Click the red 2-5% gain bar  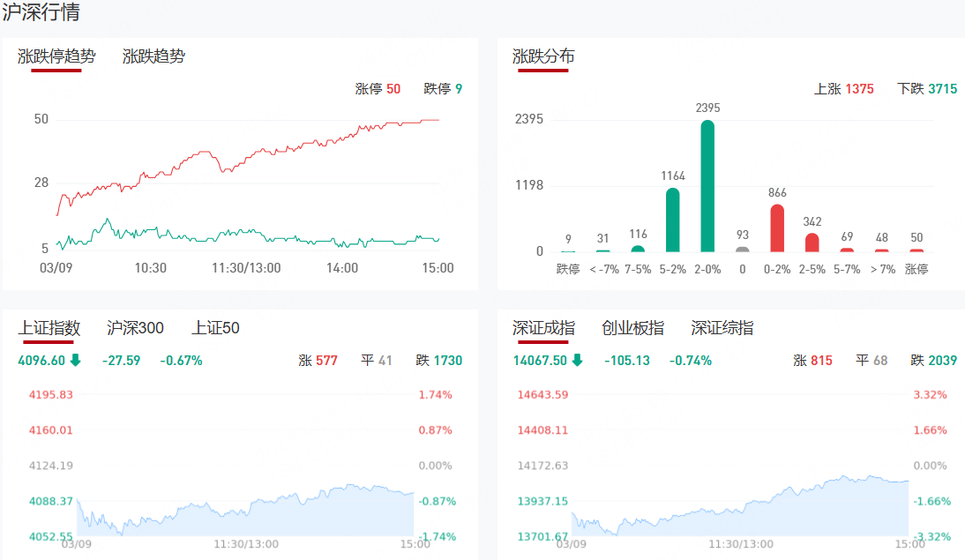(812, 243)
